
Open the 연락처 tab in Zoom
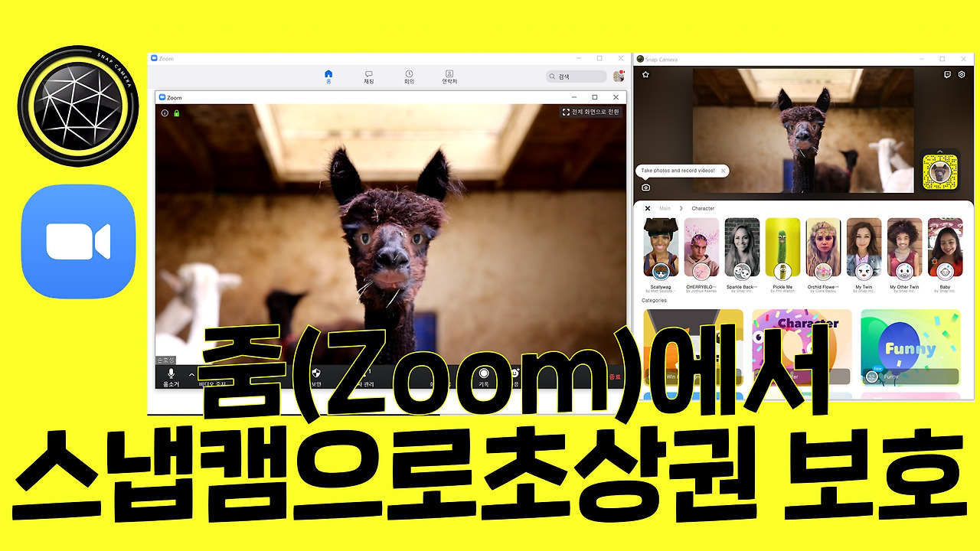pos(449,74)
